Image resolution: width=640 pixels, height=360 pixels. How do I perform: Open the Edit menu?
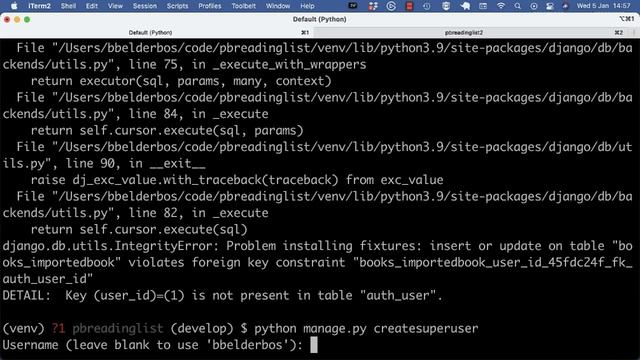coord(92,6)
